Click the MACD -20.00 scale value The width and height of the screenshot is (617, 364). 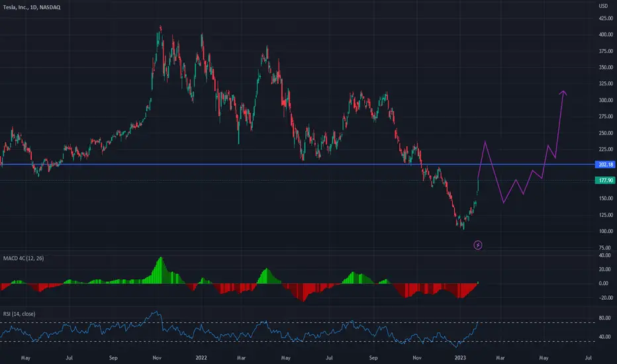(x=604, y=298)
